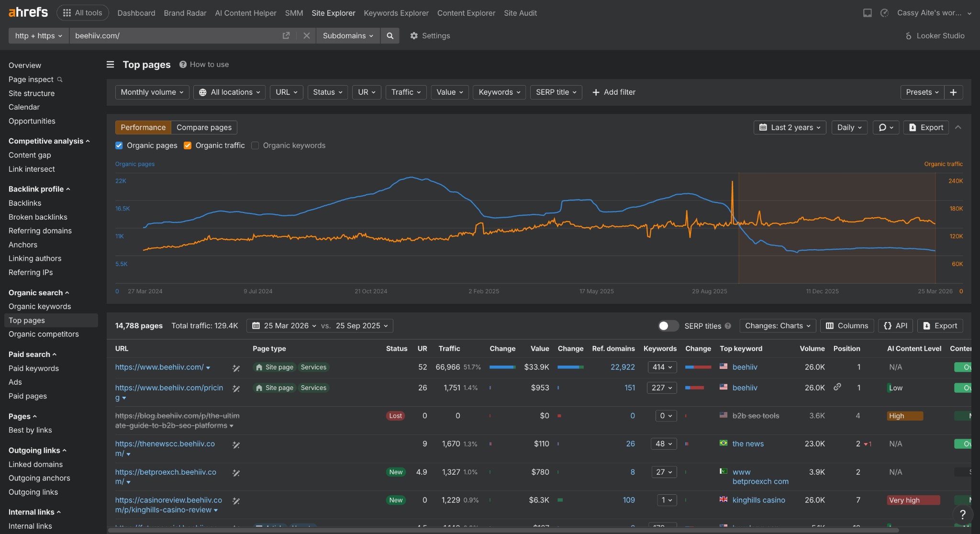
Task: Click the pencil icon next to www.beehiiv.com
Action: pyautogui.click(x=236, y=367)
